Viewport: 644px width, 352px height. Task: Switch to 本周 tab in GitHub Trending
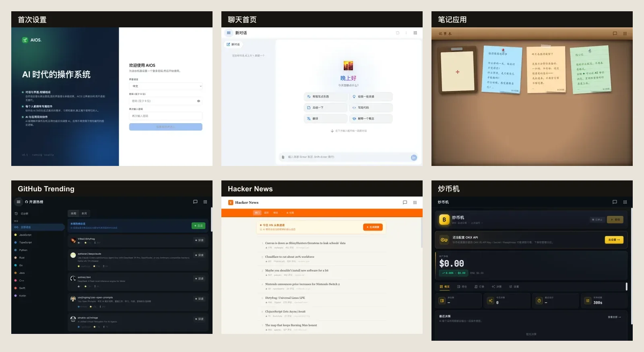(x=73, y=213)
